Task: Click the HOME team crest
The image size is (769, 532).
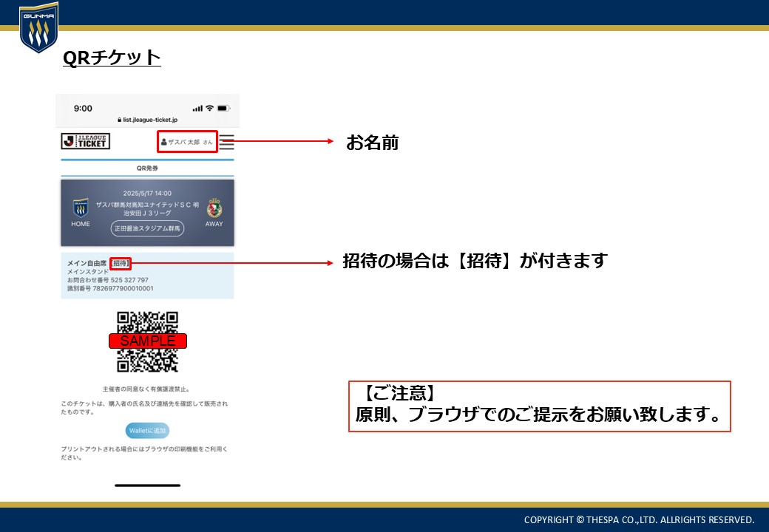Action: coord(81,208)
